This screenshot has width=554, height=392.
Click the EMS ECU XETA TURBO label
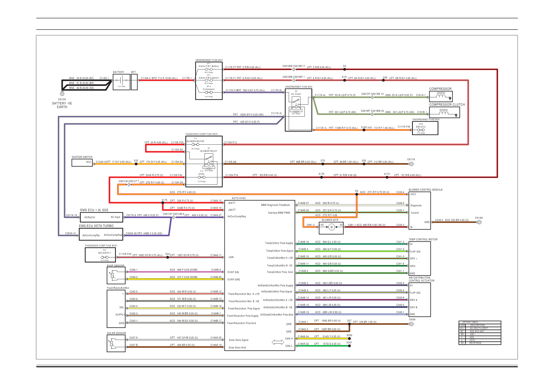pos(96,226)
